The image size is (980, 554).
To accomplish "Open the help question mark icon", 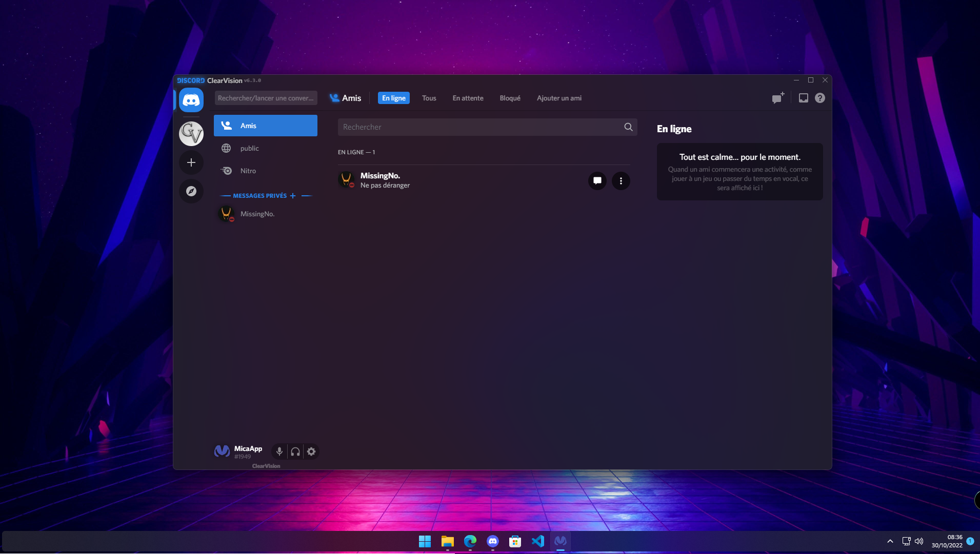I will tap(820, 98).
